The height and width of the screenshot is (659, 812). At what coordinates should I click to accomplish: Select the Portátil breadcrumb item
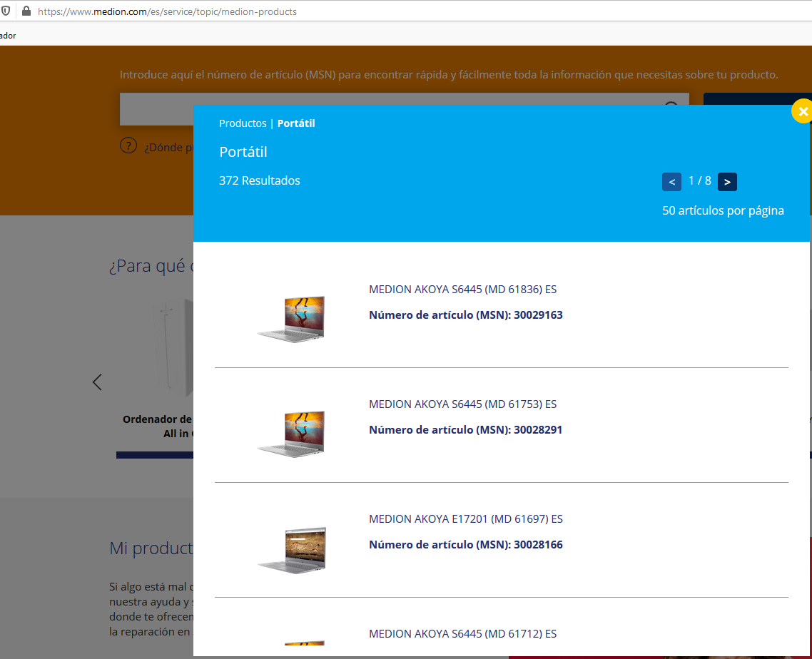pos(296,123)
